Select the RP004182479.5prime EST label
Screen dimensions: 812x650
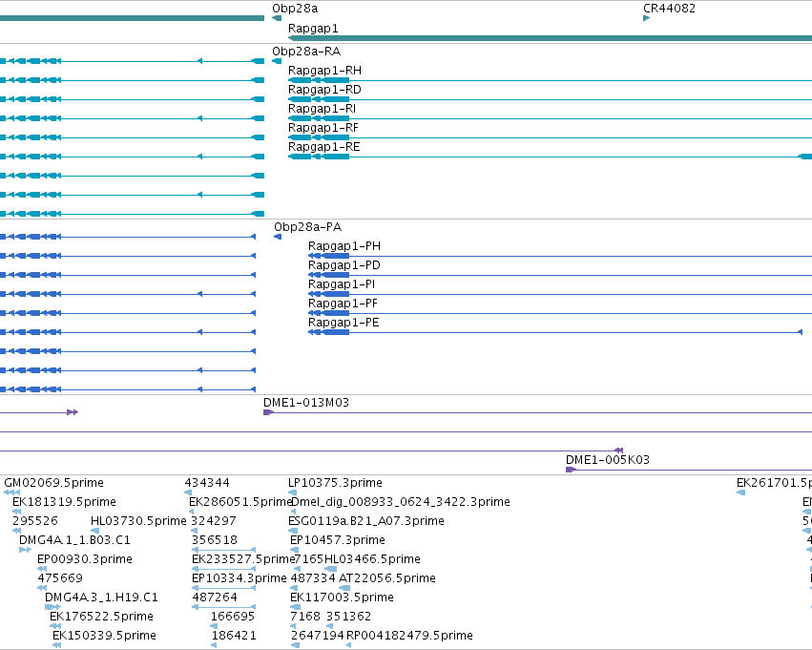(409, 636)
